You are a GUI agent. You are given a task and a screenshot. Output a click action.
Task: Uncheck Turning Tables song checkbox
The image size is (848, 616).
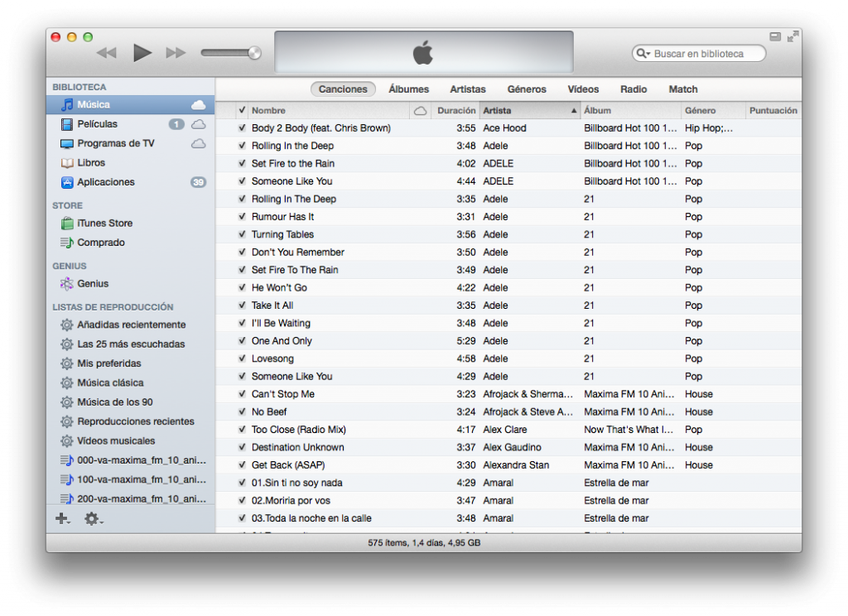[242, 234]
